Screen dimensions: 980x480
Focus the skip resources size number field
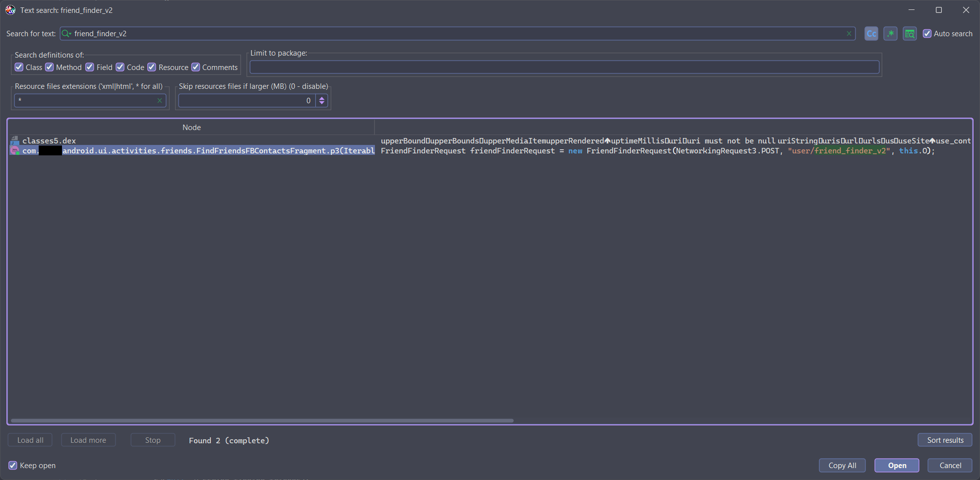pos(247,101)
